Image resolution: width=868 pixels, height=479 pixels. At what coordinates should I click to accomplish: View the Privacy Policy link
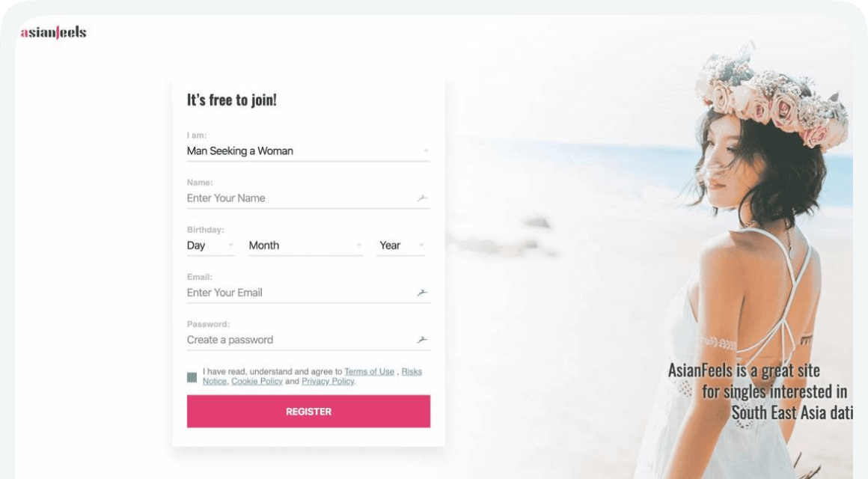coord(328,381)
